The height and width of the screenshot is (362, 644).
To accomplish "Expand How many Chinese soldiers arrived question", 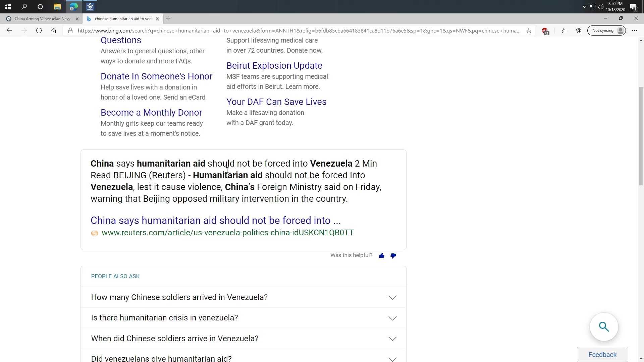I will tap(244, 297).
